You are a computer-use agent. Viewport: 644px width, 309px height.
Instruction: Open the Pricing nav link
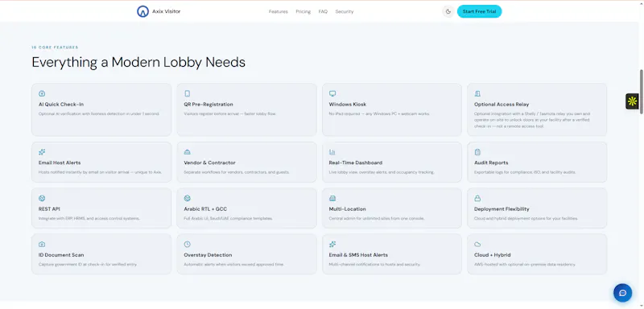303,11
